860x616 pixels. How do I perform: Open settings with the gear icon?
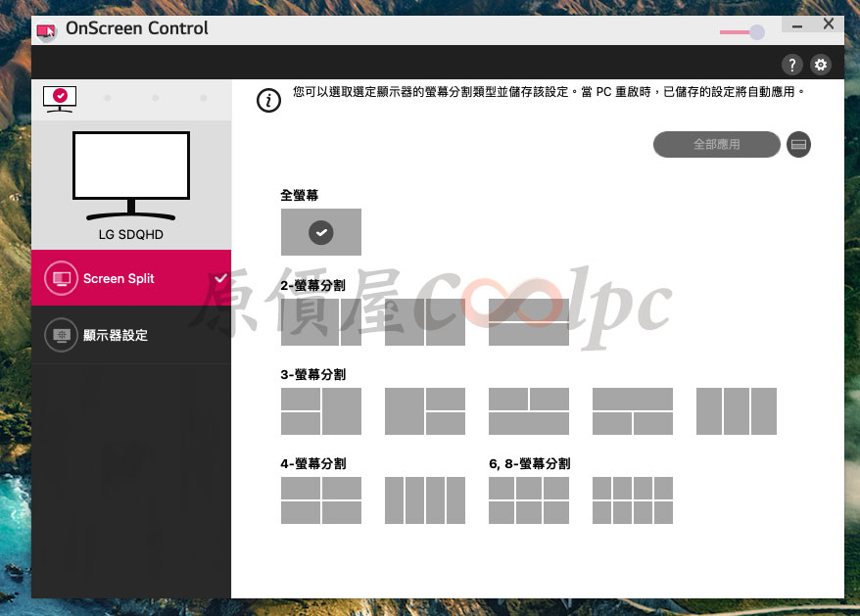(x=821, y=66)
